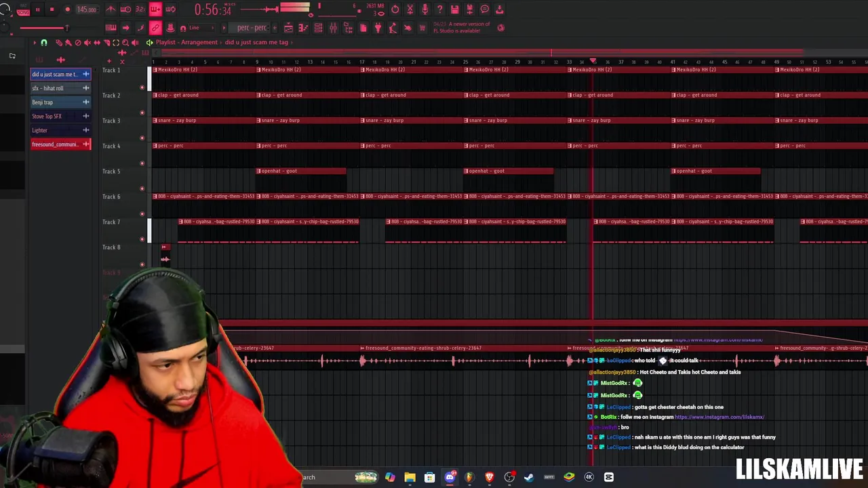
Task: Mute Track 4 with its dot toggle
Action: (142, 163)
